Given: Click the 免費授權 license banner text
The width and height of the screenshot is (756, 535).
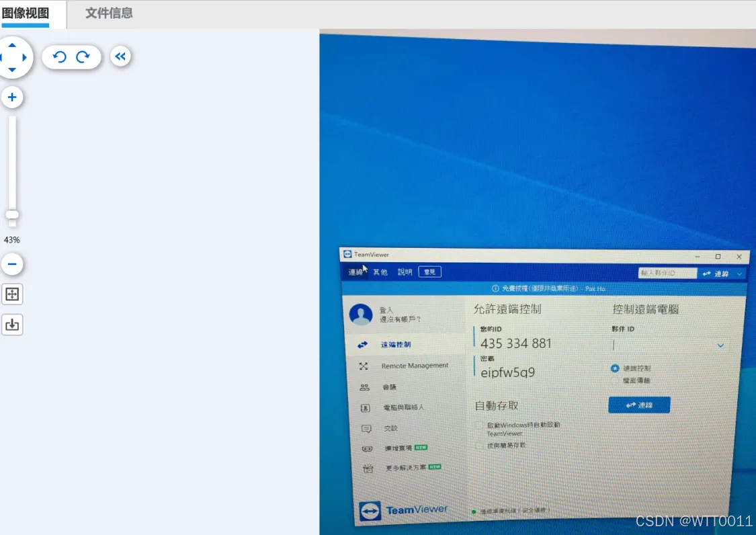Looking at the screenshot, I should click(553, 288).
